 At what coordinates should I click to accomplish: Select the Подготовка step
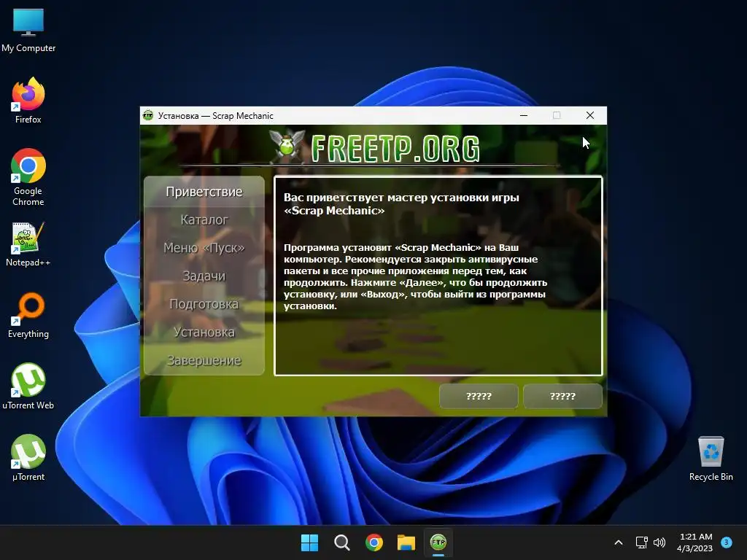pos(204,304)
